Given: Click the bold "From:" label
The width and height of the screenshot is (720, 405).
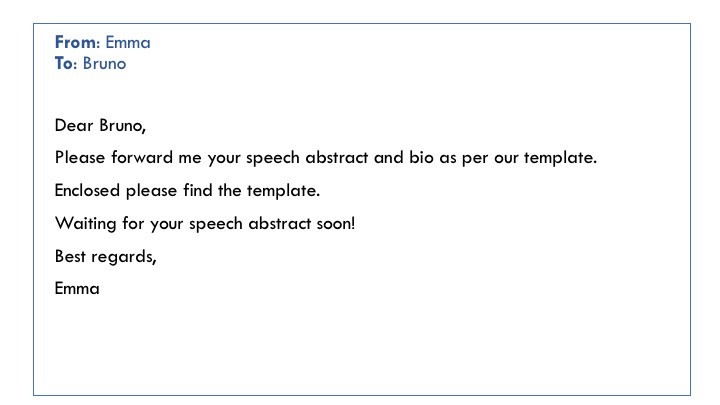Looking at the screenshot, I should (77, 42).
